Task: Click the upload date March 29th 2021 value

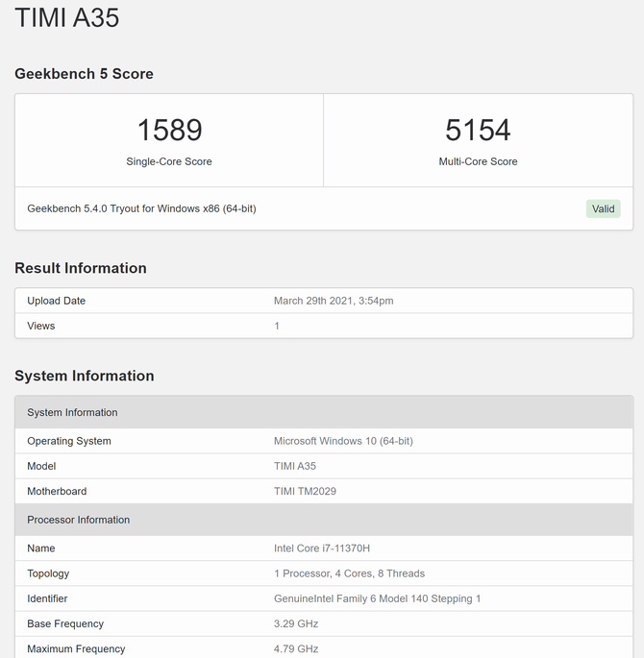Action: point(334,301)
